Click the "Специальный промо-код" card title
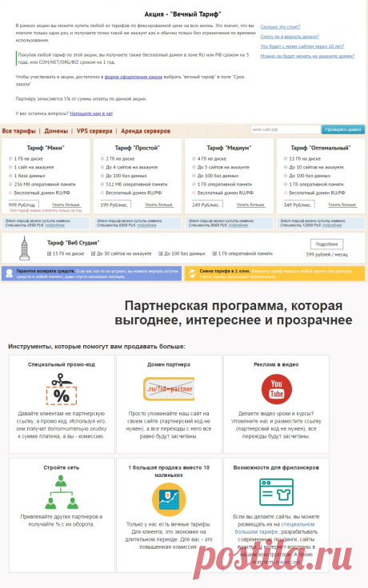 pyautogui.click(x=62, y=364)
